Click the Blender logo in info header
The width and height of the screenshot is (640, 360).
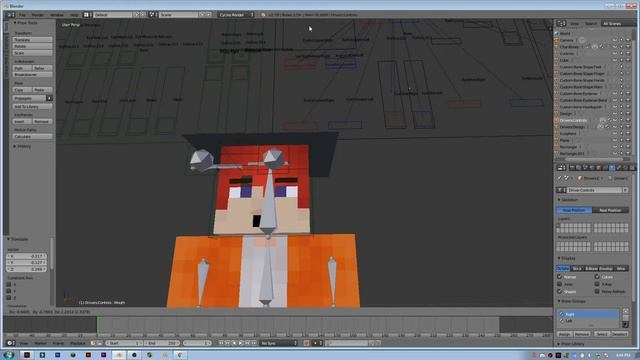[x=263, y=15]
